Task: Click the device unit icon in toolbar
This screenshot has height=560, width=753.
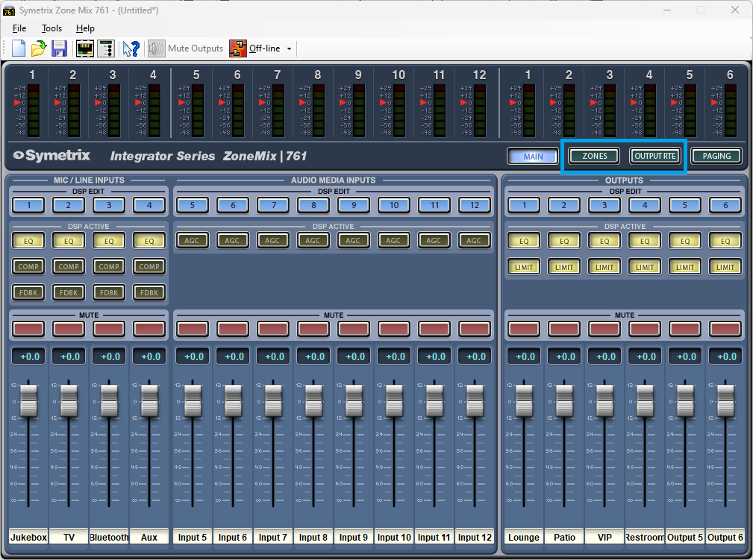Action: click(105, 48)
